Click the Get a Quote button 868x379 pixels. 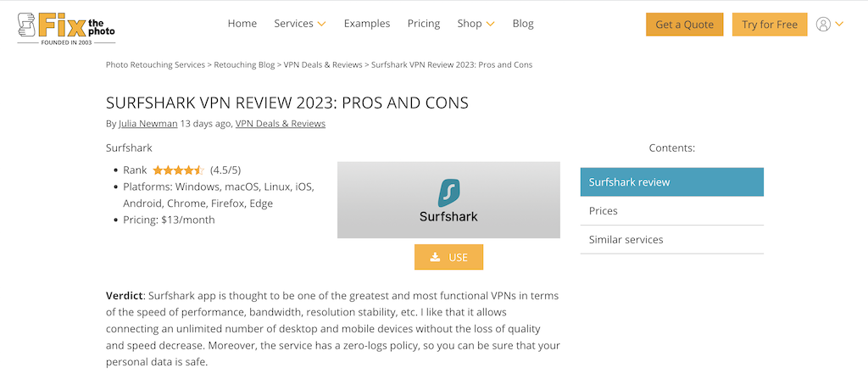(685, 25)
